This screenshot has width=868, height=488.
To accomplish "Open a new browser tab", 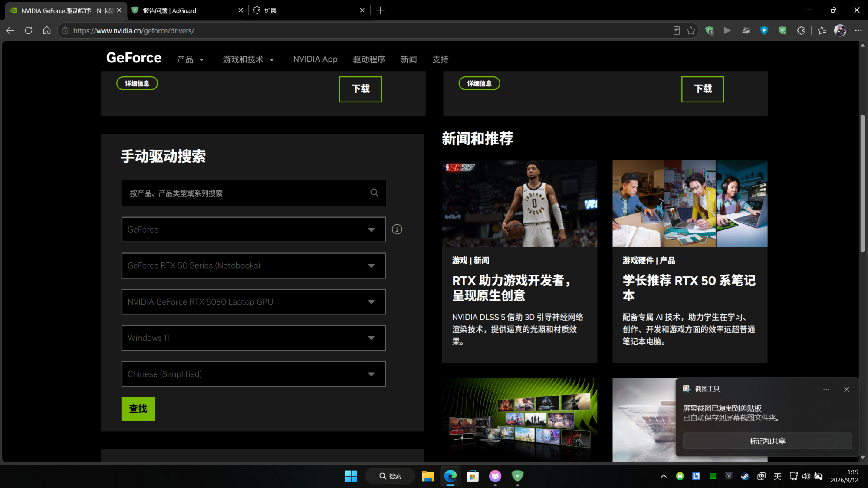I will tap(381, 10).
